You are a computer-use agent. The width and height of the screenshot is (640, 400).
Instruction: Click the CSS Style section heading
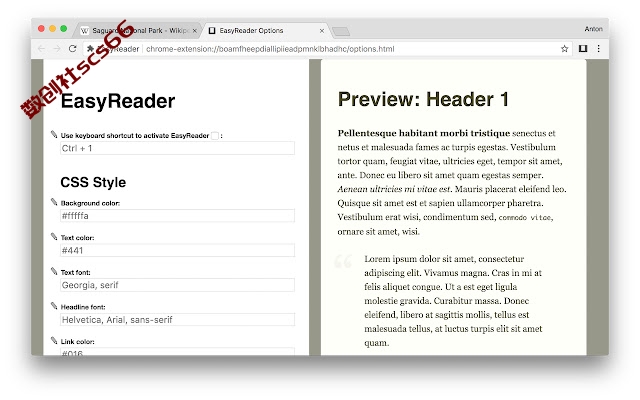[93, 182]
